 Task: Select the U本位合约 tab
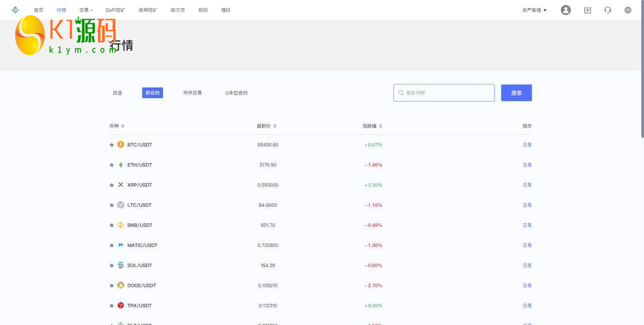tap(236, 93)
